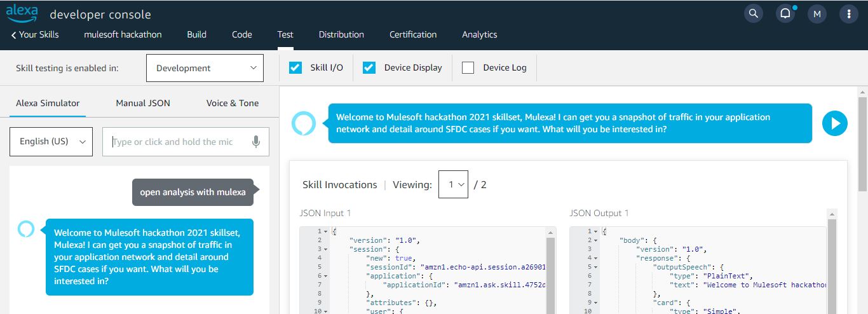Click the Skill Invocations label
The width and height of the screenshot is (868, 314).
[x=340, y=184]
